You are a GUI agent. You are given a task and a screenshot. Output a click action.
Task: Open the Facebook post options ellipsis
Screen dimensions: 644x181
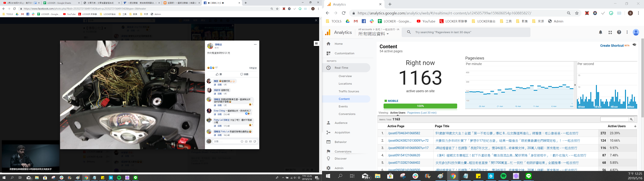(x=255, y=45)
